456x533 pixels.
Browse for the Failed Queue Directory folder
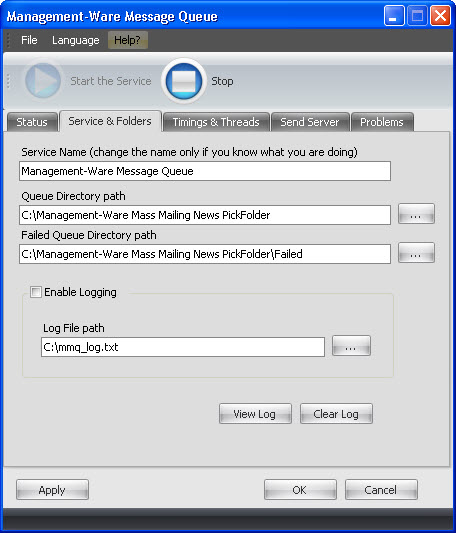coord(416,253)
